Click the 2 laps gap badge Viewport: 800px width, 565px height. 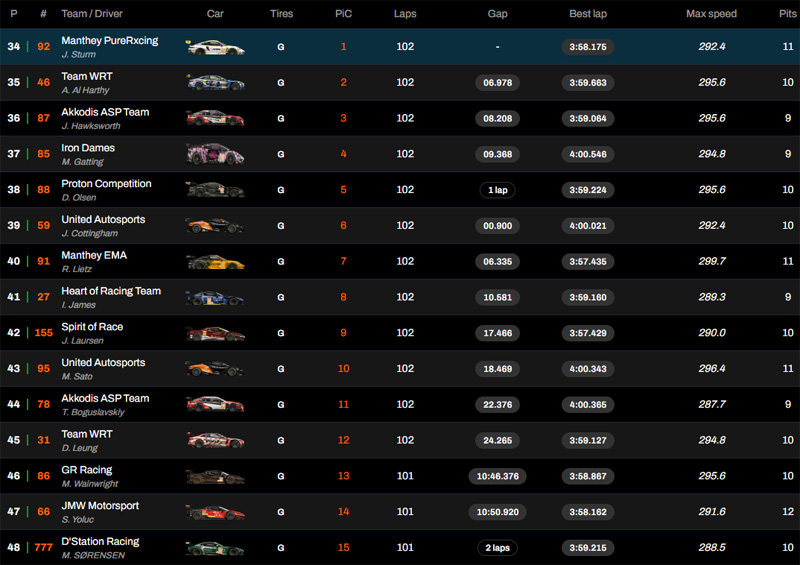(x=497, y=548)
